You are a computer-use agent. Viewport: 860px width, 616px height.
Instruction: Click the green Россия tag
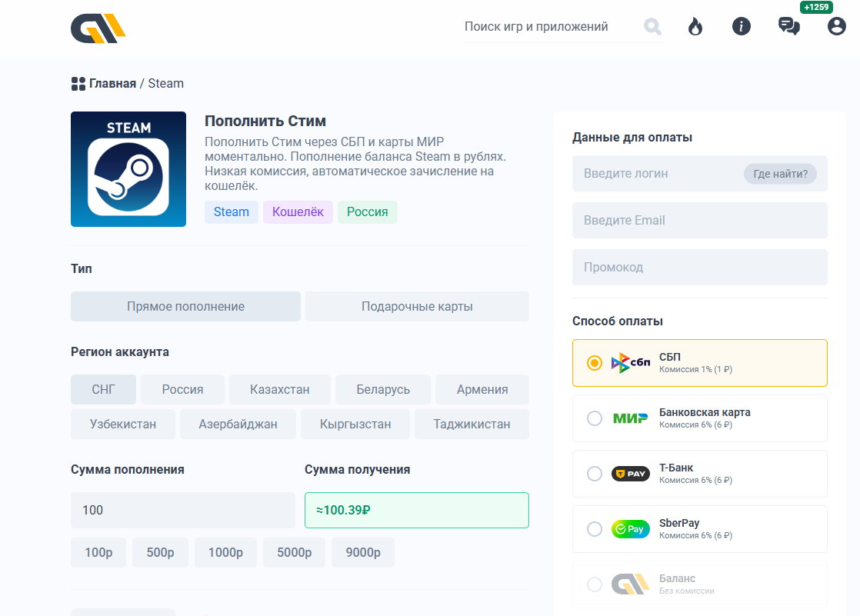[x=368, y=211]
